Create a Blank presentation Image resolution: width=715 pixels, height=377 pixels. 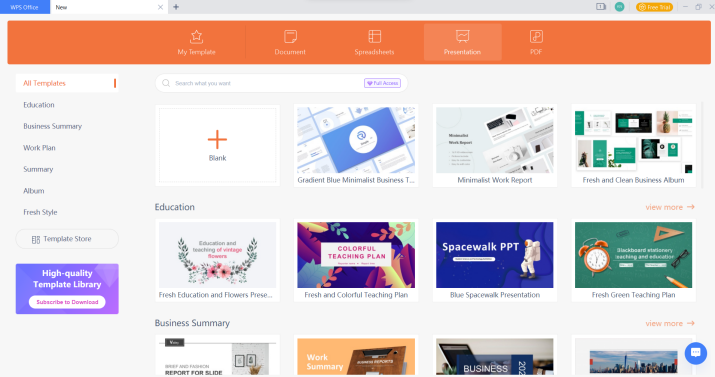(x=218, y=145)
